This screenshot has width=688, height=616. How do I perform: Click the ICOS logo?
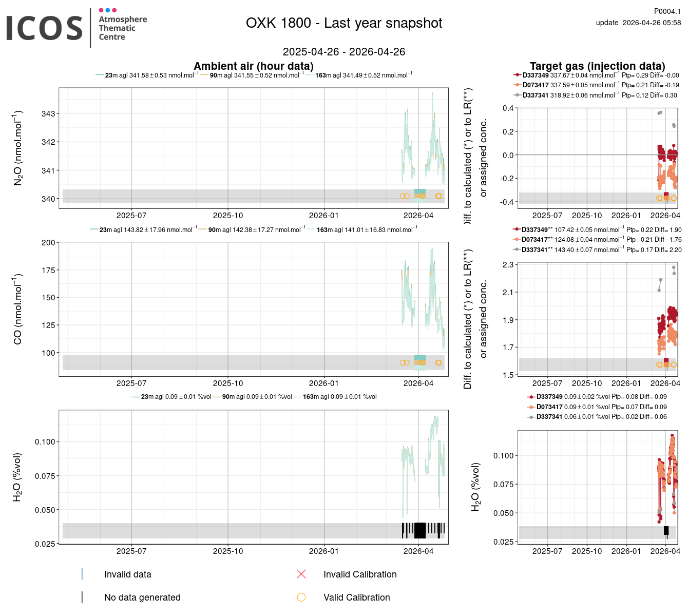(45, 28)
